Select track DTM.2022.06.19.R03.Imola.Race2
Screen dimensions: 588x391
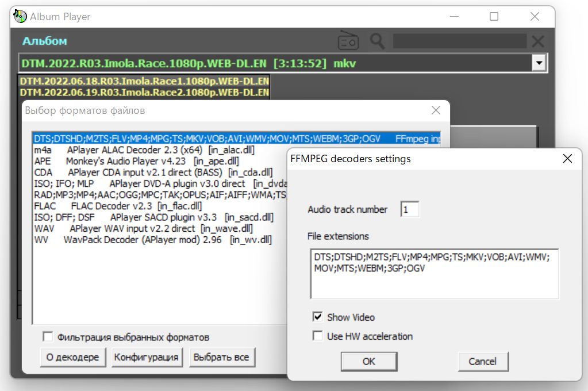[x=144, y=92]
